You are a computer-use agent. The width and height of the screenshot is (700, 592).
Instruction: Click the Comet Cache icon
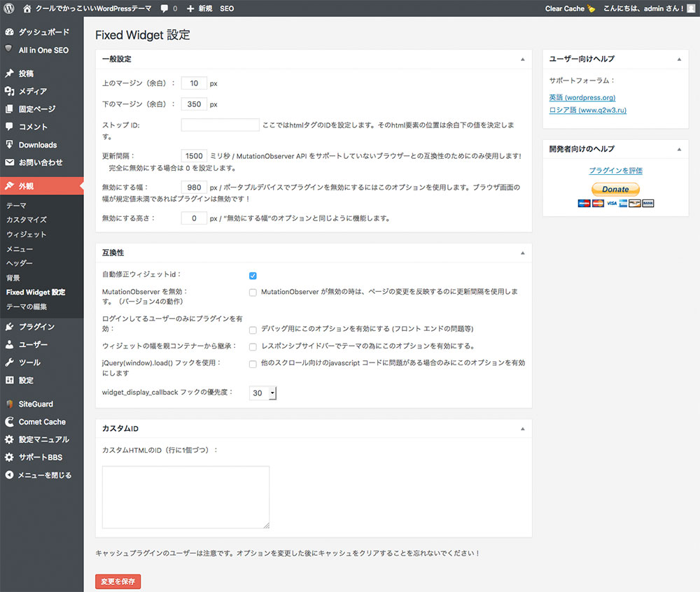[x=9, y=421]
